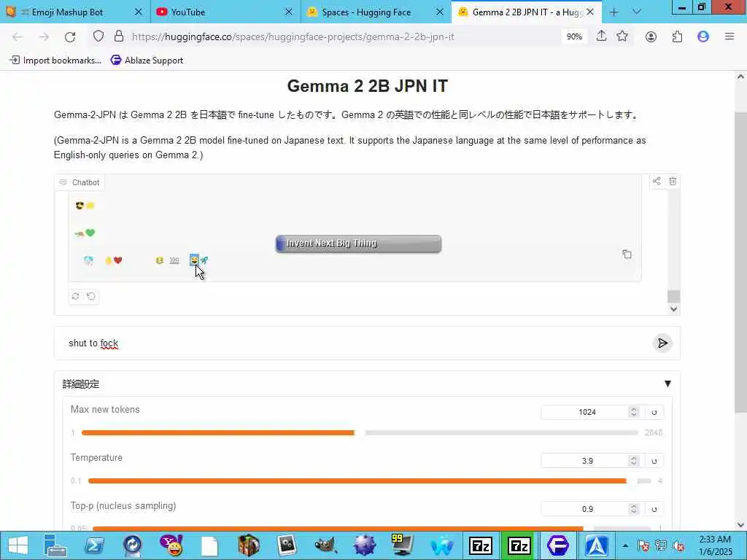Click the 90% zoom level indicator

[574, 36]
